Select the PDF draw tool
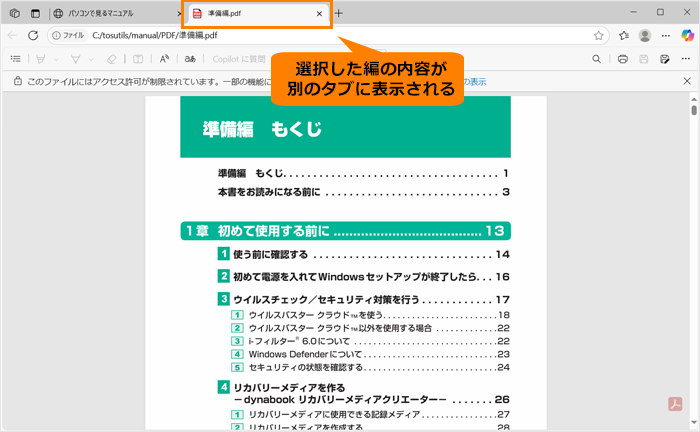Viewport: 700px width, 432px height. click(75, 59)
